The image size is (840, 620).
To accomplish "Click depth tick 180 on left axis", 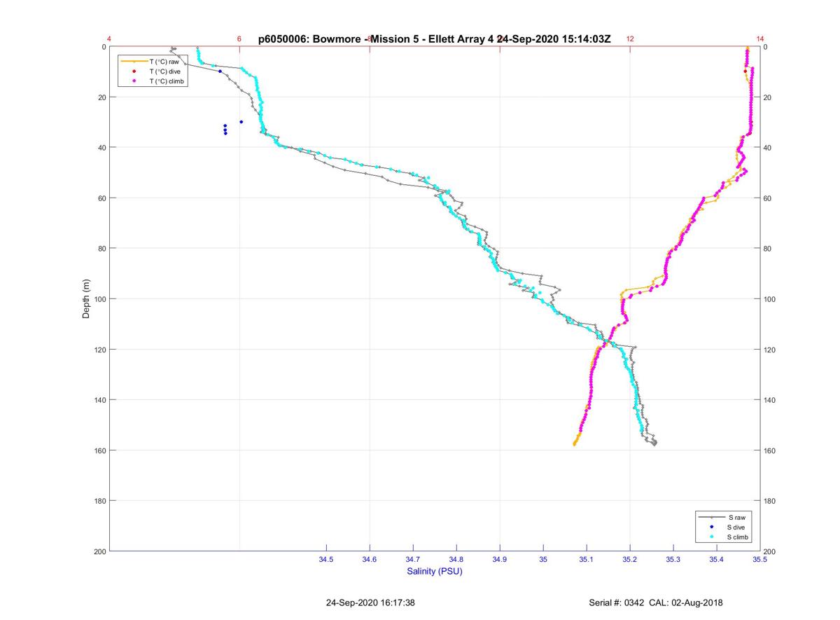I will (x=99, y=501).
